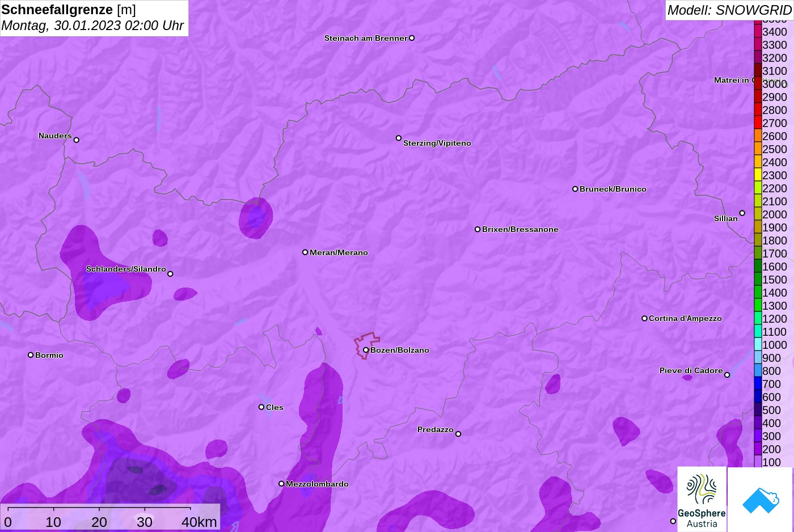
Task: Click the Bruneck/Brunico label text
Action: pyautogui.click(x=613, y=189)
